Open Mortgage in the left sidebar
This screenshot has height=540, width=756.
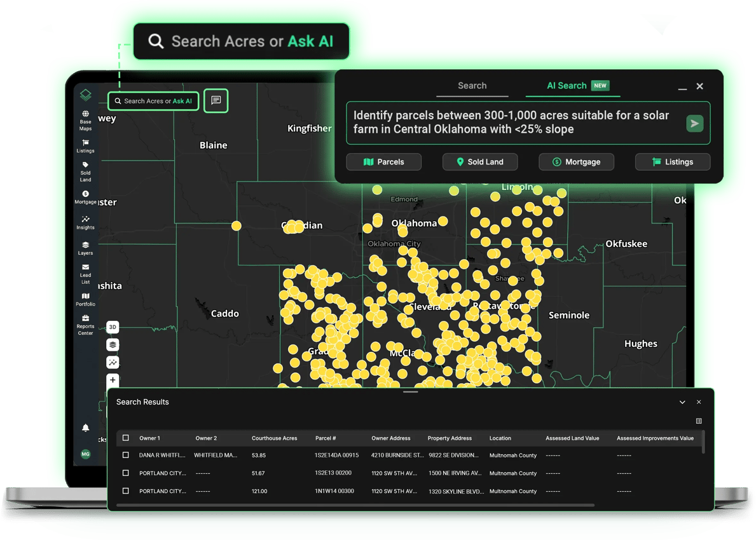coord(85,198)
